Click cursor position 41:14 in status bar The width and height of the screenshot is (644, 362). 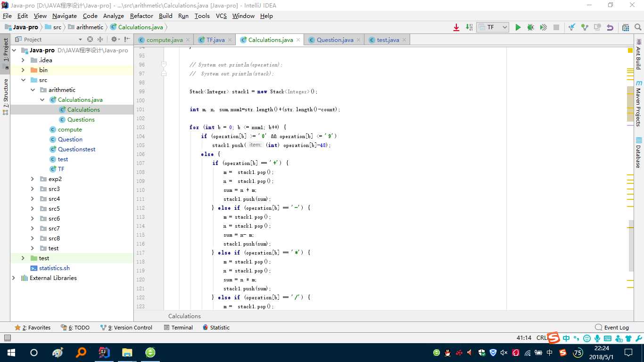(524, 338)
